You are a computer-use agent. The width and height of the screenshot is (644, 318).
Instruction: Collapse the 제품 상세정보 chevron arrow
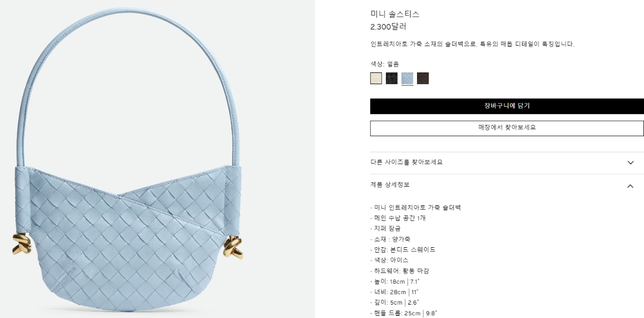click(631, 186)
